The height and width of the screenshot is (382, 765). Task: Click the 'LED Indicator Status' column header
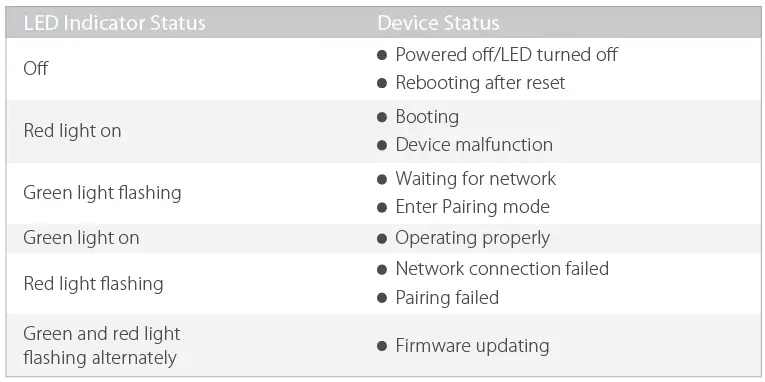tap(114, 23)
